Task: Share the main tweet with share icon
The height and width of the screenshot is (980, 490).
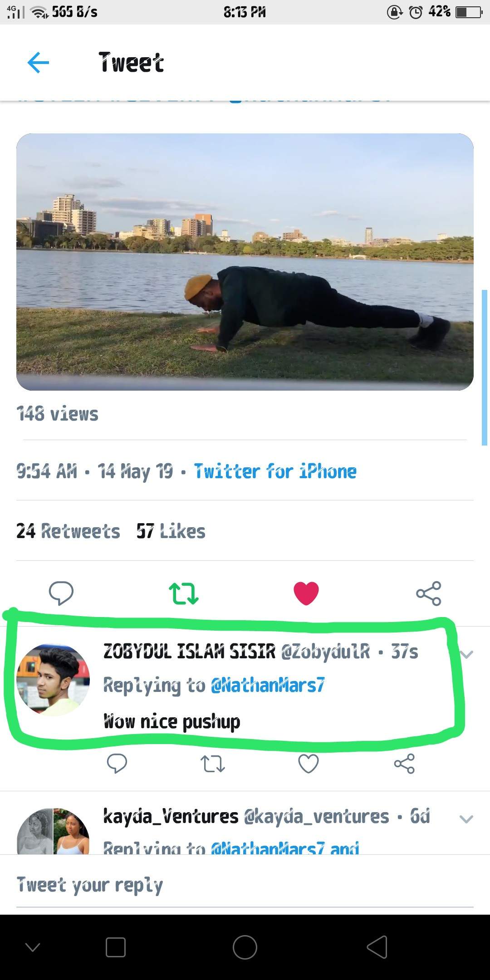Action: tap(429, 593)
